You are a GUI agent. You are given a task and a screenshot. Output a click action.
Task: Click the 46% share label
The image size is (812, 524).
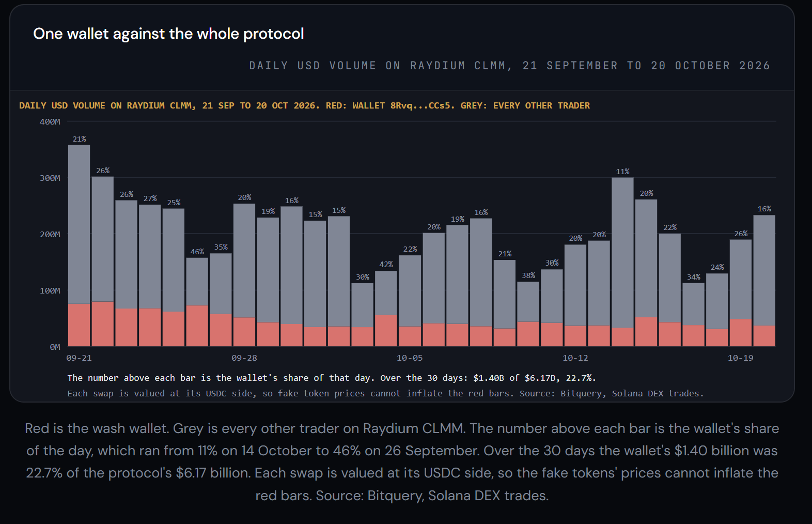[x=197, y=252]
